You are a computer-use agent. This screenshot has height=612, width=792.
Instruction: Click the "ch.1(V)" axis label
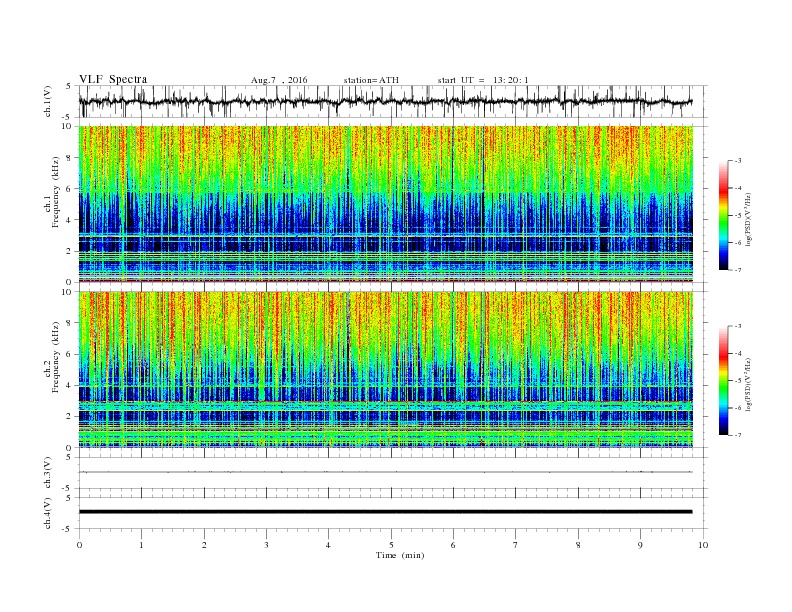48,101
